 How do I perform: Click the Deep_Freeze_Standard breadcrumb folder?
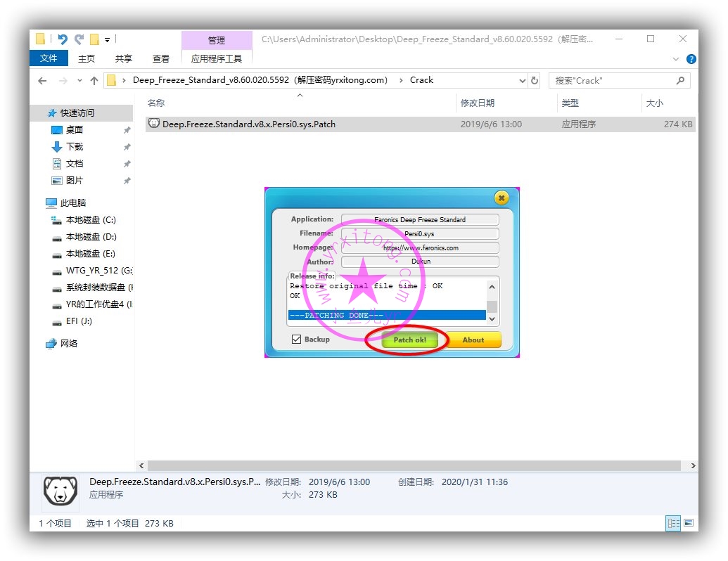tap(260, 80)
